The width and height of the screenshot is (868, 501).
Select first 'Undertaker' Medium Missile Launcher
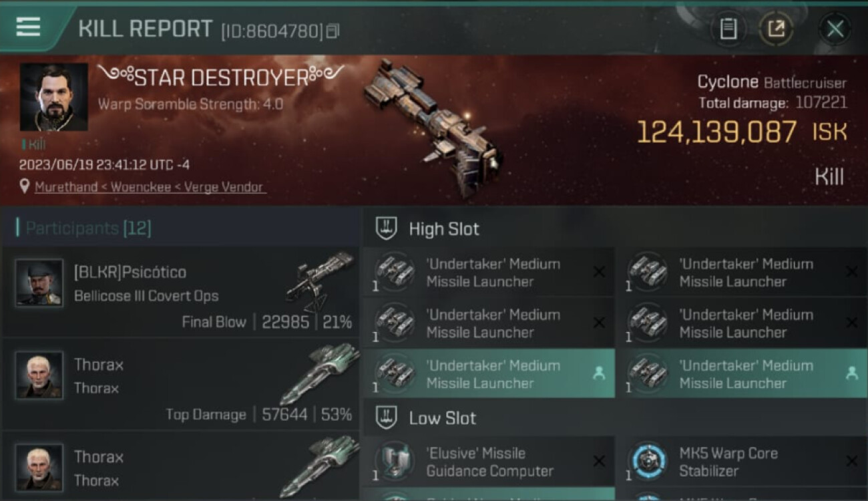tap(489, 273)
